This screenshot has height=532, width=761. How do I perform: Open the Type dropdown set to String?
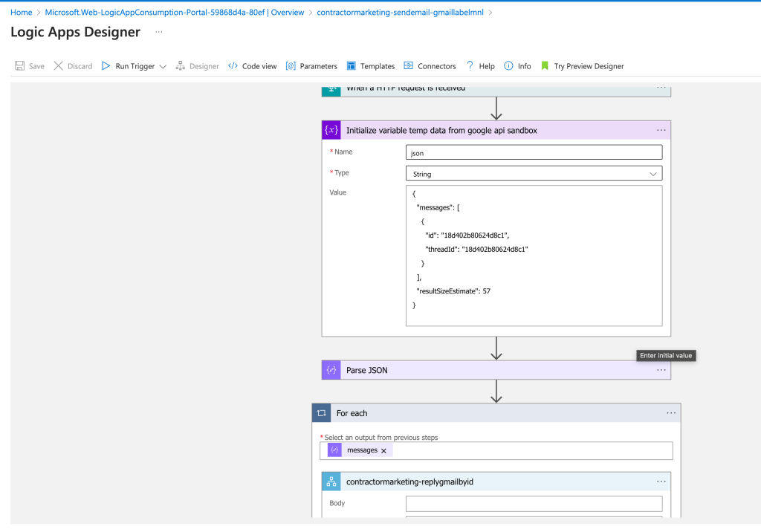click(x=534, y=174)
